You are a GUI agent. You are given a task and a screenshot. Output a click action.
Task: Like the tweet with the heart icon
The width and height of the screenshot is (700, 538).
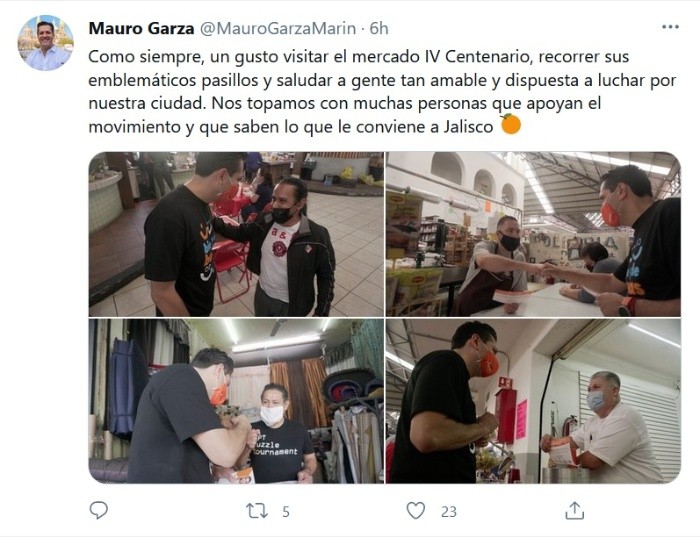(x=416, y=510)
